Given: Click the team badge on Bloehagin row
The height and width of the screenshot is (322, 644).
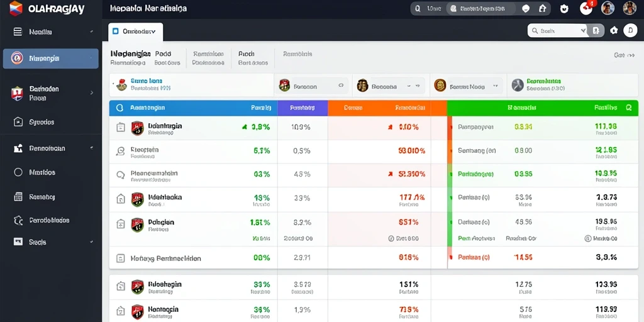Looking at the screenshot, I should [138, 287].
